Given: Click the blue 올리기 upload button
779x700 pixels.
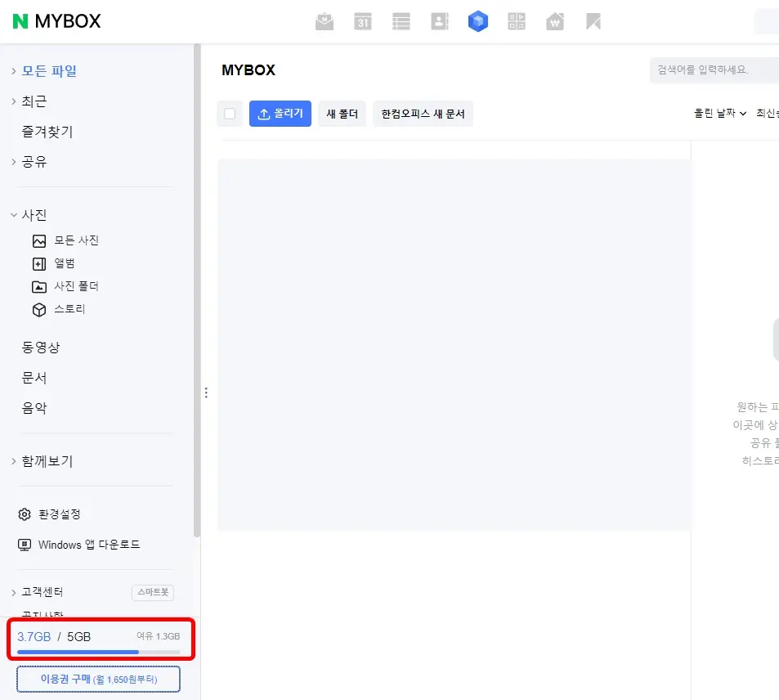Looking at the screenshot, I should pos(280,113).
